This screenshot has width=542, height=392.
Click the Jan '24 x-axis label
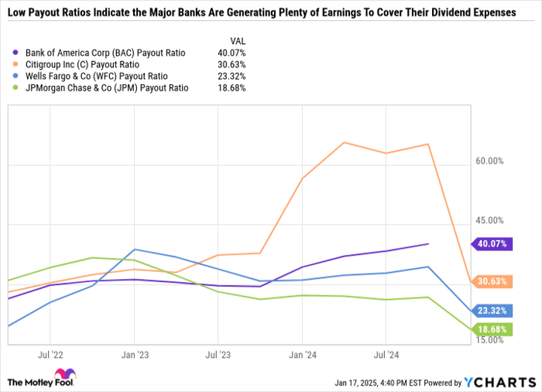tap(303, 355)
